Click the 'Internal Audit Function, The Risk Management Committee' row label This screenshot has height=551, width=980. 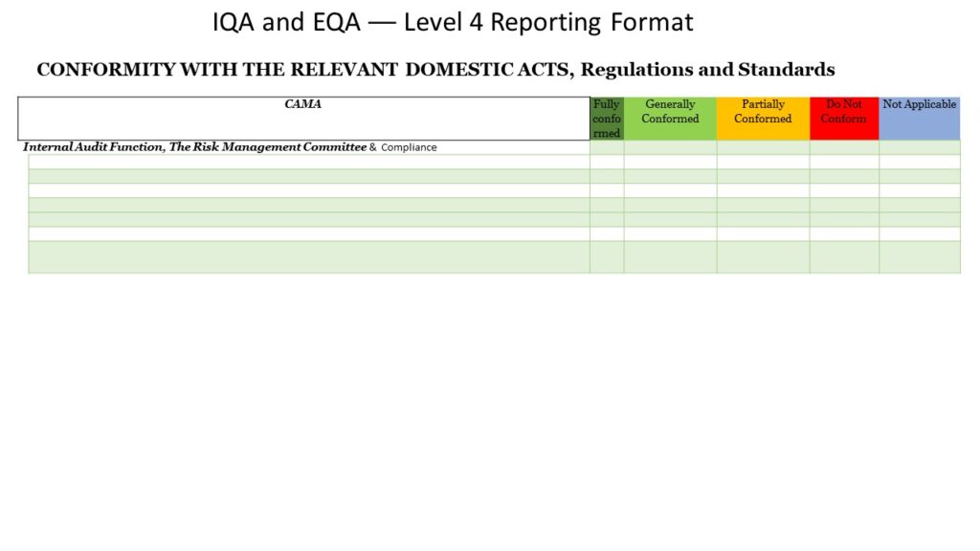click(194, 147)
